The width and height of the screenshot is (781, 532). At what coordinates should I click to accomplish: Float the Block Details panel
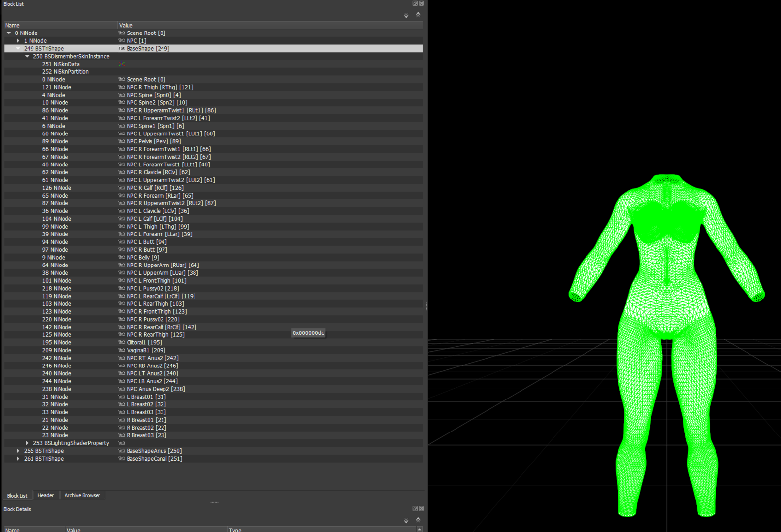tap(415, 509)
